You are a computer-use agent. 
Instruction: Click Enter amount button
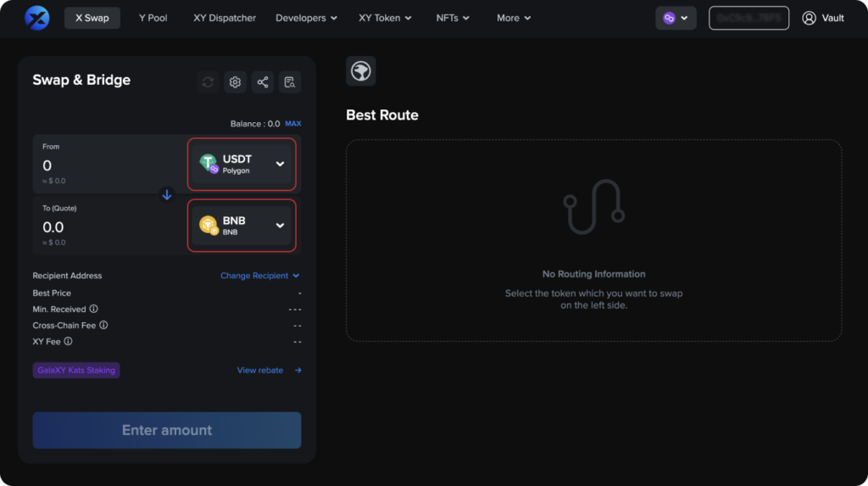[167, 430]
